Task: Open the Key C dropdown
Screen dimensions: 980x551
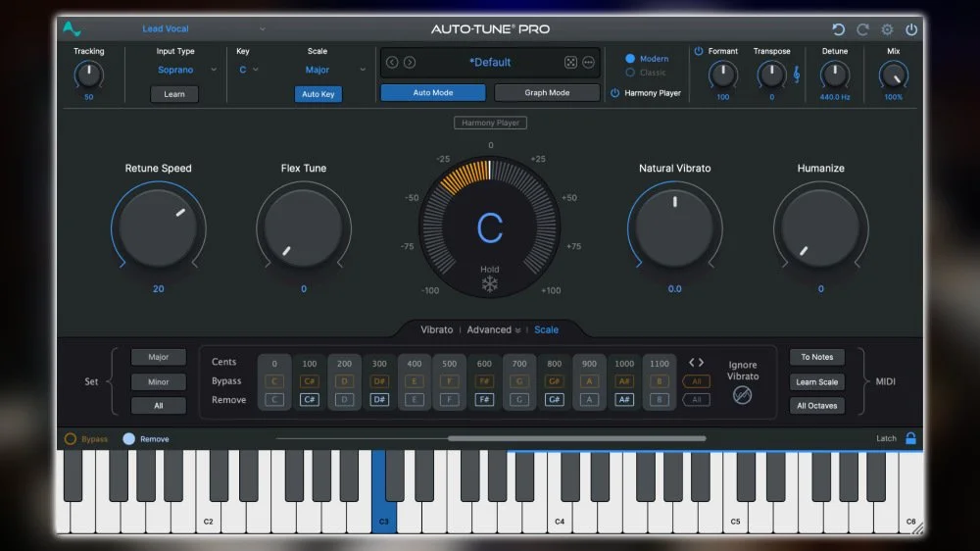Action: pos(248,70)
